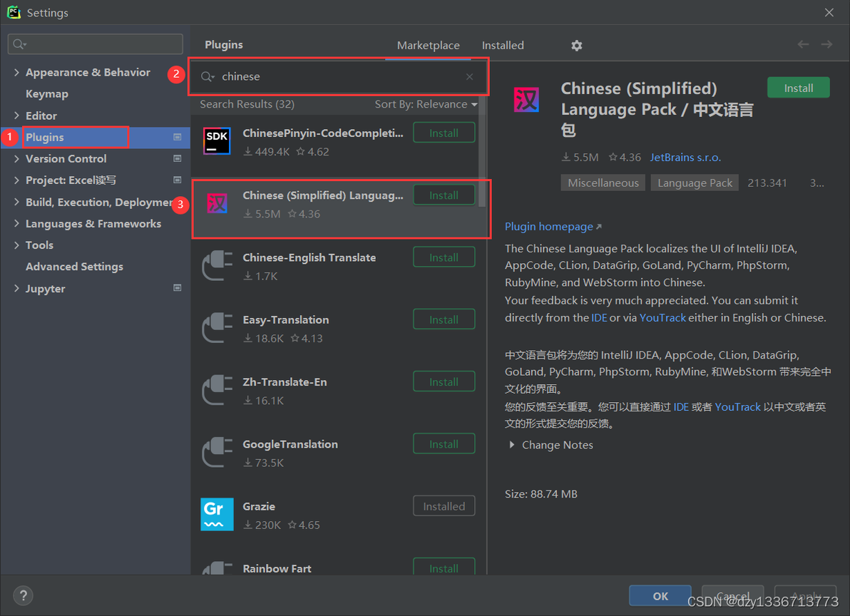Install Chinese-English Translate plugin
This screenshot has height=616, width=850.
point(444,257)
